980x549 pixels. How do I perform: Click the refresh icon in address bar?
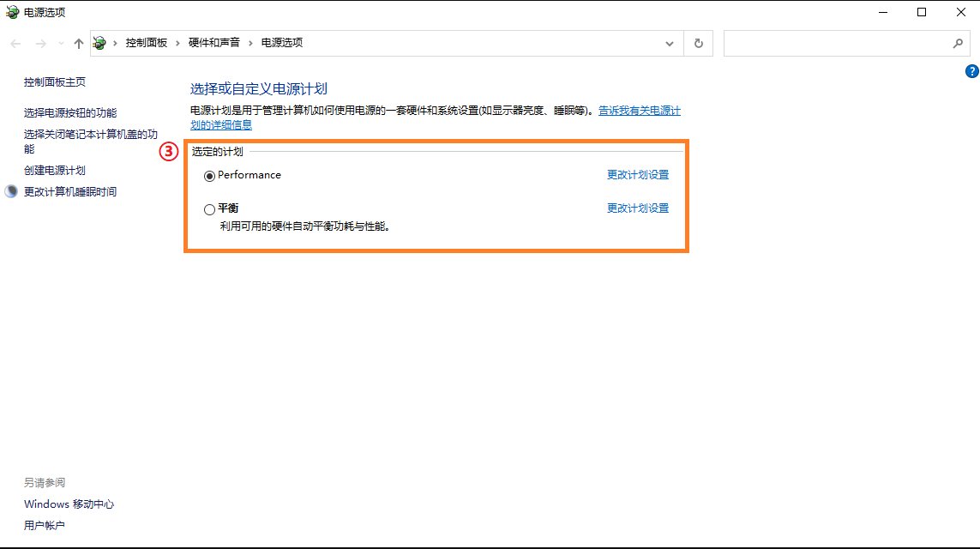(699, 42)
